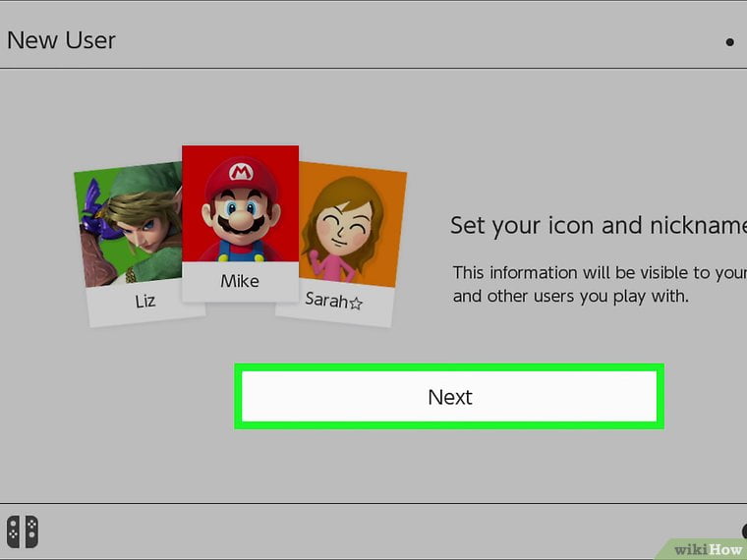Click the New User title text
The image size is (747, 560).
click(x=62, y=40)
